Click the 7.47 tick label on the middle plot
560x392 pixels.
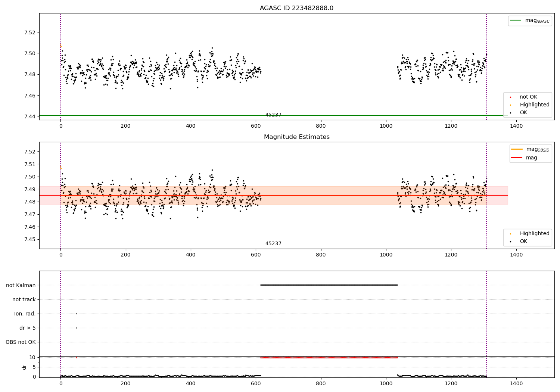pyautogui.click(x=29, y=215)
